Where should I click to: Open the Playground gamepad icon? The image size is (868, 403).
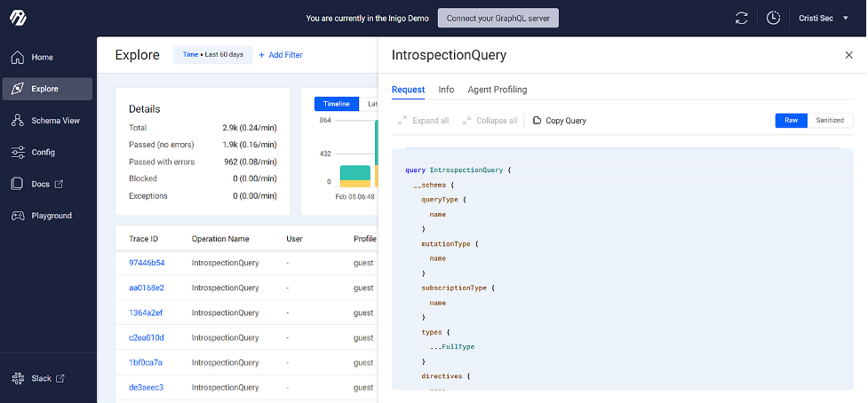point(18,216)
